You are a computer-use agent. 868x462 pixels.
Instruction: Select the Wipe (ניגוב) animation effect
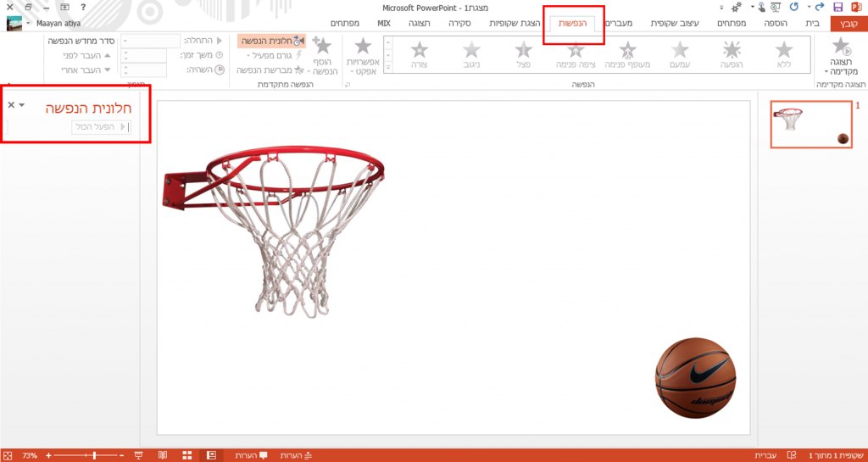click(471, 54)
